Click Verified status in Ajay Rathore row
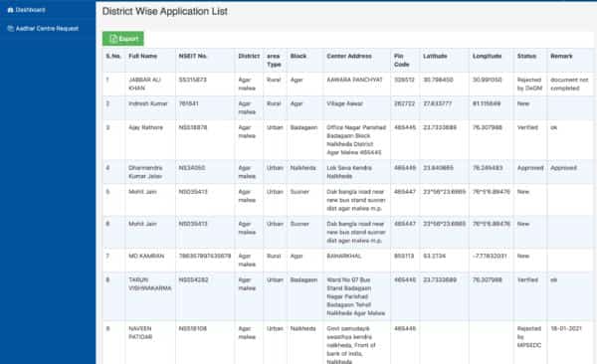The width and height of the screenshot is (597, 364). (x=527, y=127)
